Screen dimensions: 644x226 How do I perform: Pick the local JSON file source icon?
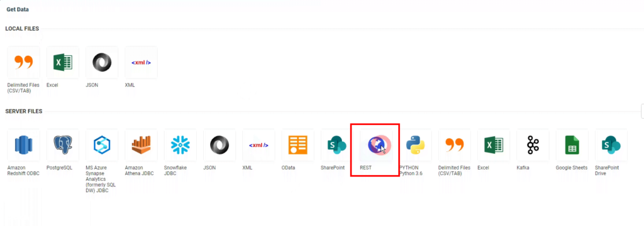tap(102, 62)
